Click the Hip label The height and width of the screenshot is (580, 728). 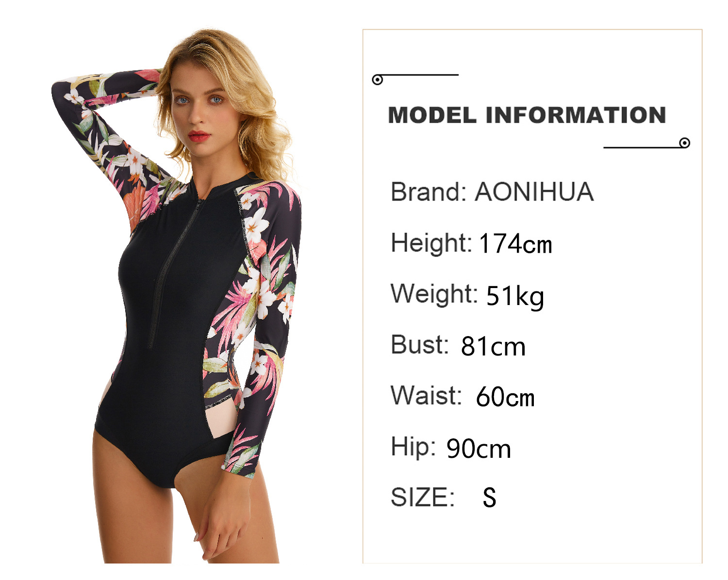[x=413, y=447]
